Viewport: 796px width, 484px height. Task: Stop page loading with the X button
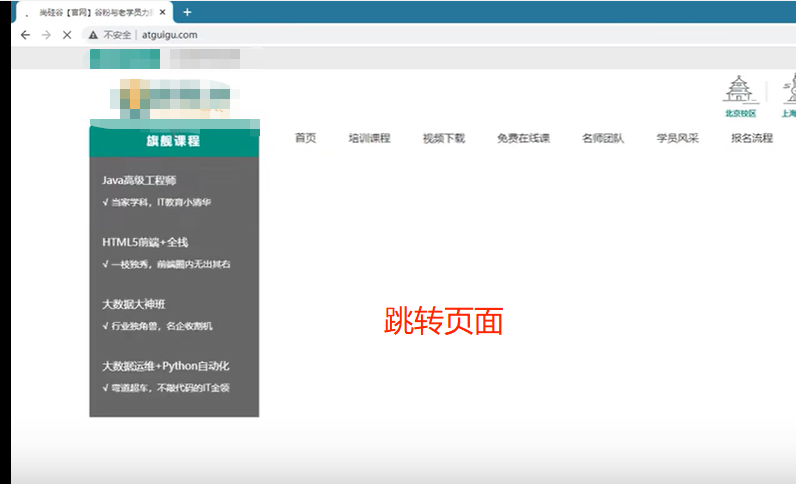pyautogui.click(x=67, y=35)
